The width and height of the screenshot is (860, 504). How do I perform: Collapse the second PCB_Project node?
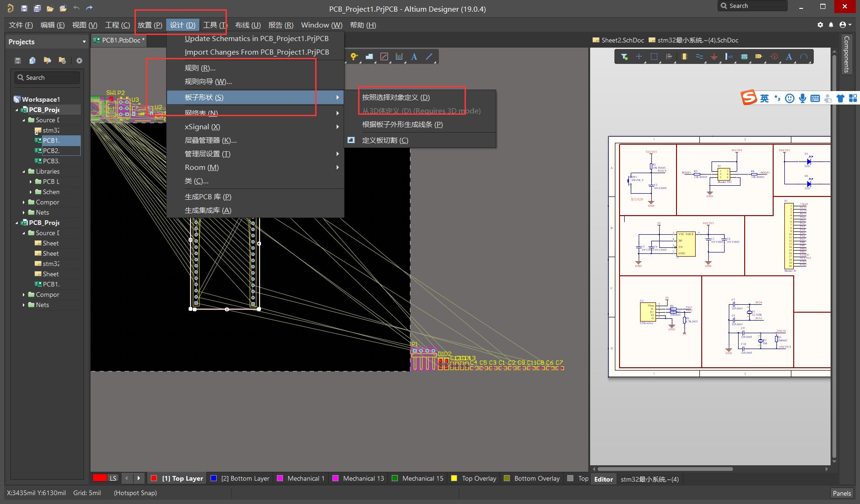coord(17,223)
